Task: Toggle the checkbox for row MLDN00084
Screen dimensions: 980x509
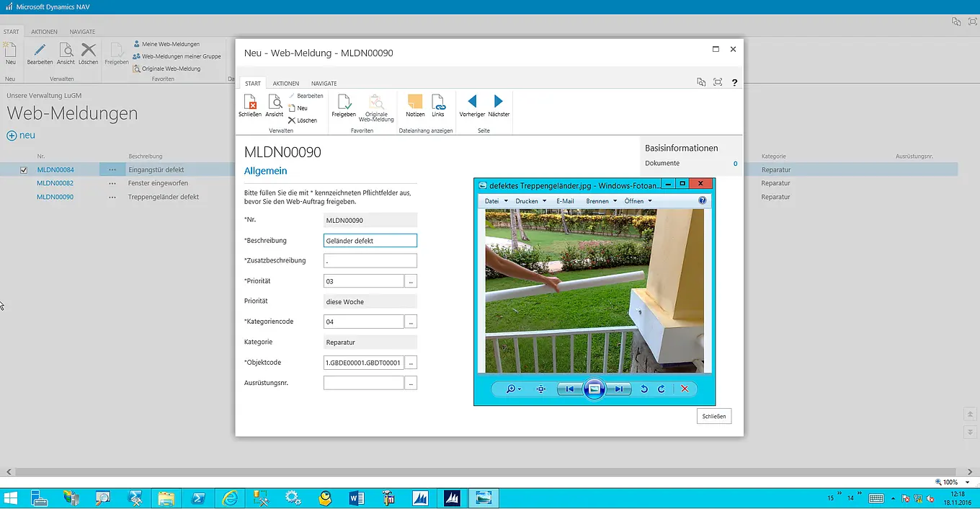Action: (x=24, y=170)
